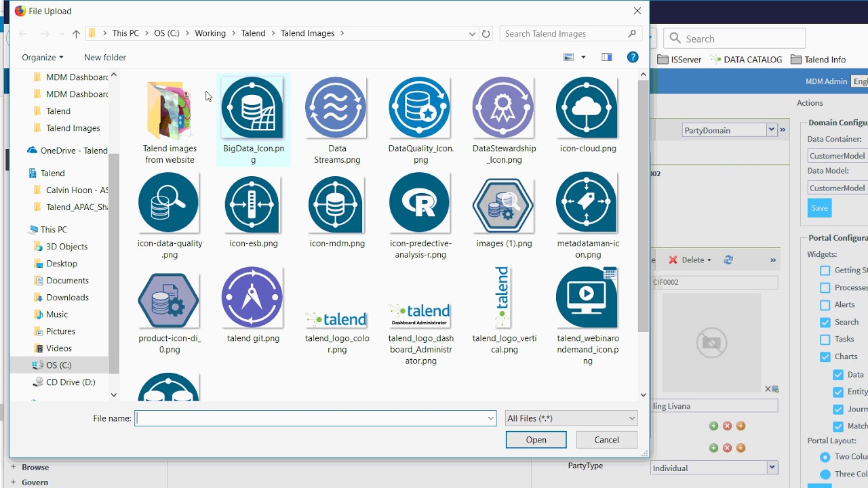Uncheck the Charts widget checkbox
Image resolution: width=868 pixels, height=488 pixels.
[825, 357]
